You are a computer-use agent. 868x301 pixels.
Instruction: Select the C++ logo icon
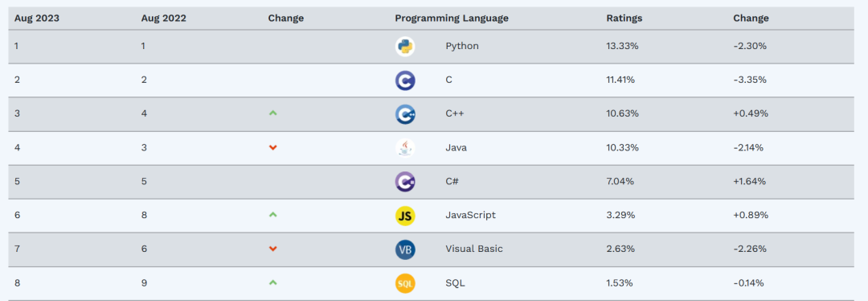(405, 113)
